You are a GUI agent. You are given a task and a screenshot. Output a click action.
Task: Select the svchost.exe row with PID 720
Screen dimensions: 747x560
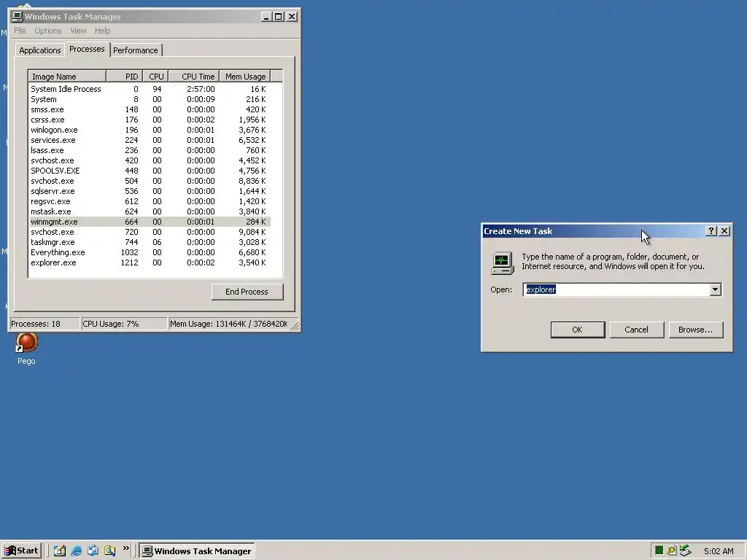[x=150, y=232]
